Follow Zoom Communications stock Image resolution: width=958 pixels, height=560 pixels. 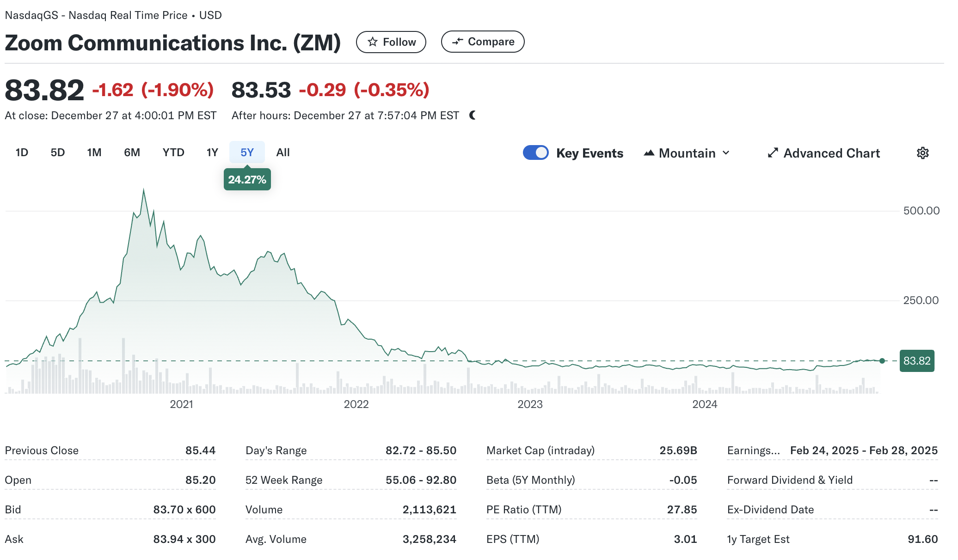coord(391,42)
